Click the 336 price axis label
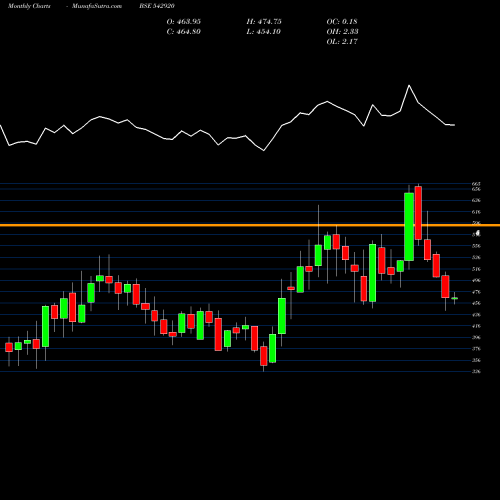500x500 pixels. coord(476,372)
